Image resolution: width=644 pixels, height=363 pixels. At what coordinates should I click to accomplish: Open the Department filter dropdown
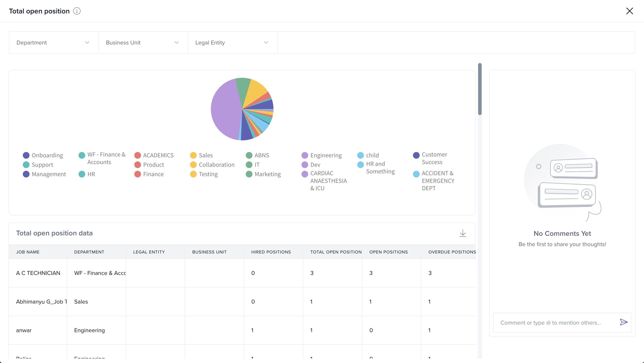click(53, 42)
